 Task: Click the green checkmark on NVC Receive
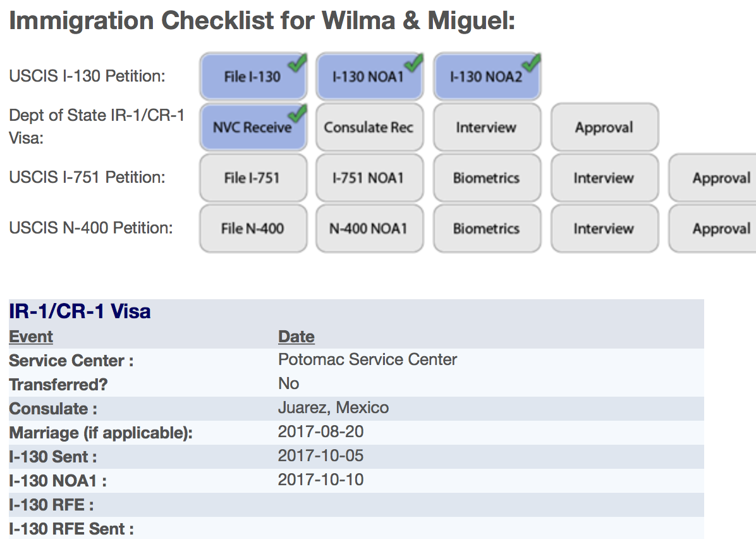[x=298, y=113]
